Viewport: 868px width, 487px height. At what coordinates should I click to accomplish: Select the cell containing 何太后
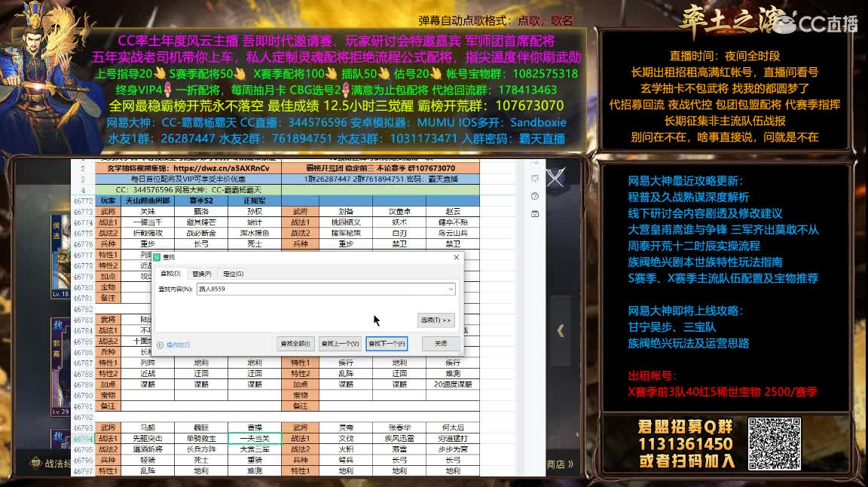click(453, 427)
